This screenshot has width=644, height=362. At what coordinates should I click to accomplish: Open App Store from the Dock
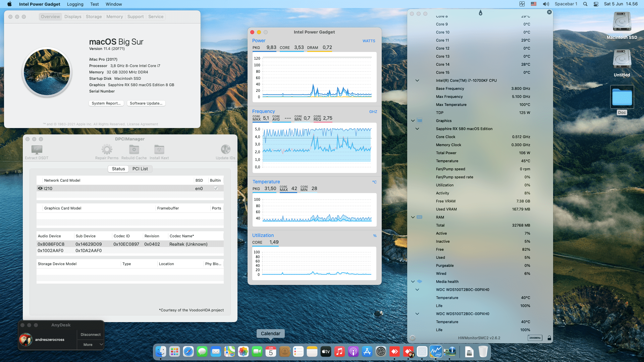point(367,352)
